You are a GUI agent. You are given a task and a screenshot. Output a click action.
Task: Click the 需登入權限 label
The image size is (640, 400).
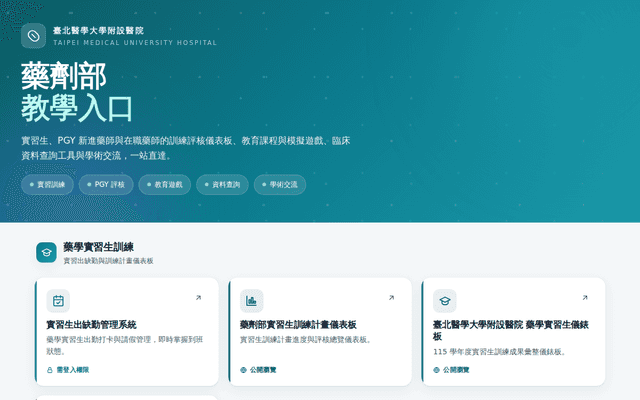tap(73, 370)
